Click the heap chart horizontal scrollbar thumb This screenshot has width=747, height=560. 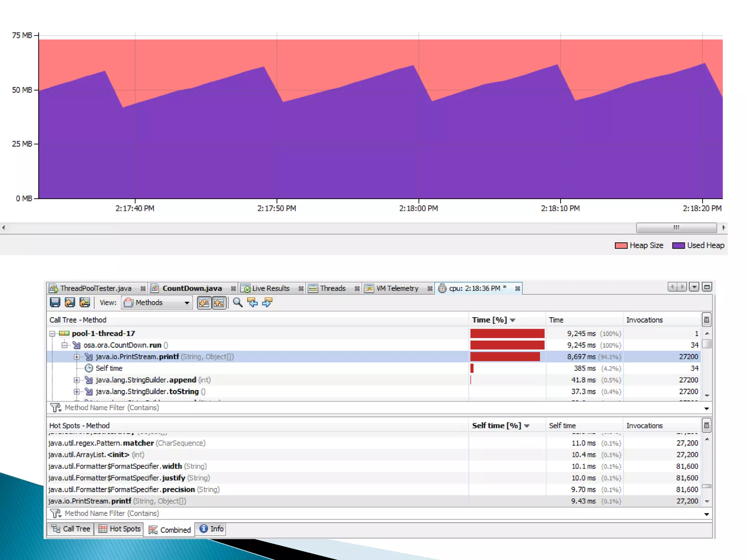click(x=676, y=228)
